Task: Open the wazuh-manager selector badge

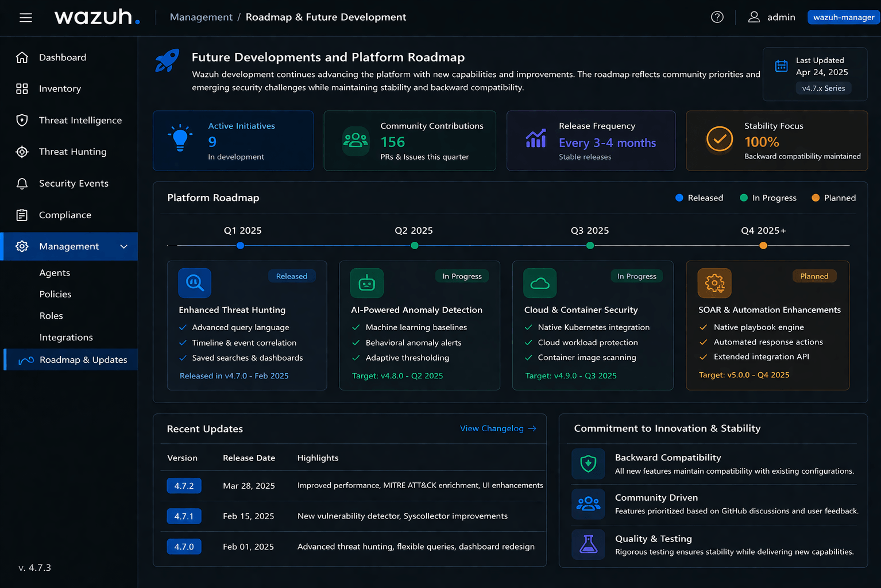Action: pyautogui.click(x=843, y=17)
